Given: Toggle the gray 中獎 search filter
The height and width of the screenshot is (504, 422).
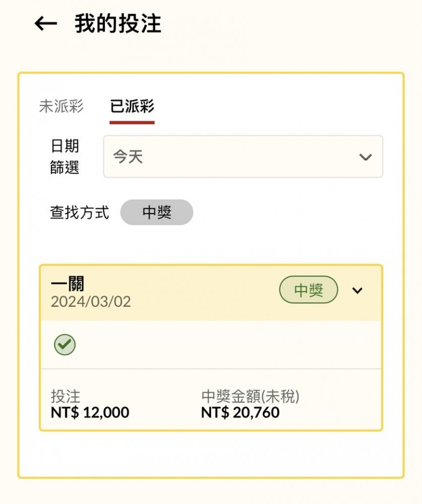Looking at the screenshot, I should click(157, 212).
